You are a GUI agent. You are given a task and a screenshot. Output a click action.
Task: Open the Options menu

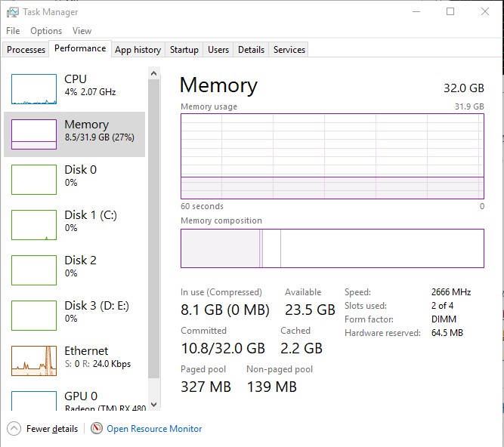pos(46,31)
